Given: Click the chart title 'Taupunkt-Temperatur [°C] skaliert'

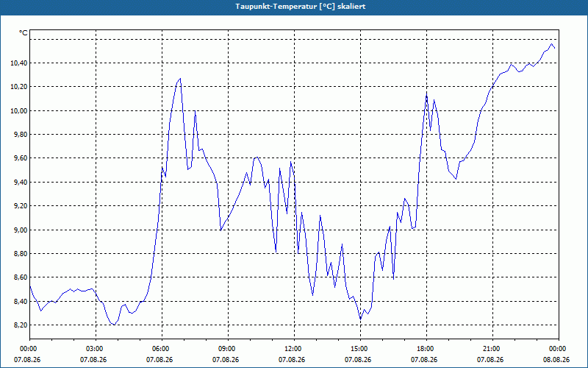Looking at the screenshot, I should (x=301, y=7).
